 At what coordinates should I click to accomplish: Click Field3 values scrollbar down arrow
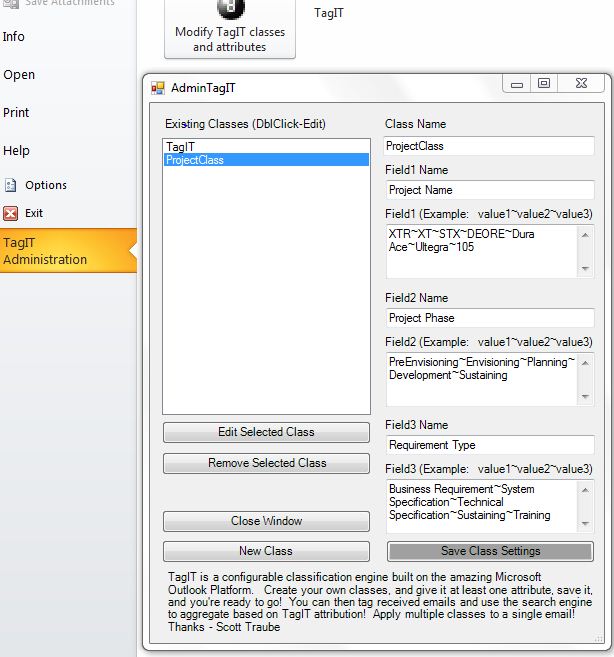[586, 524]
